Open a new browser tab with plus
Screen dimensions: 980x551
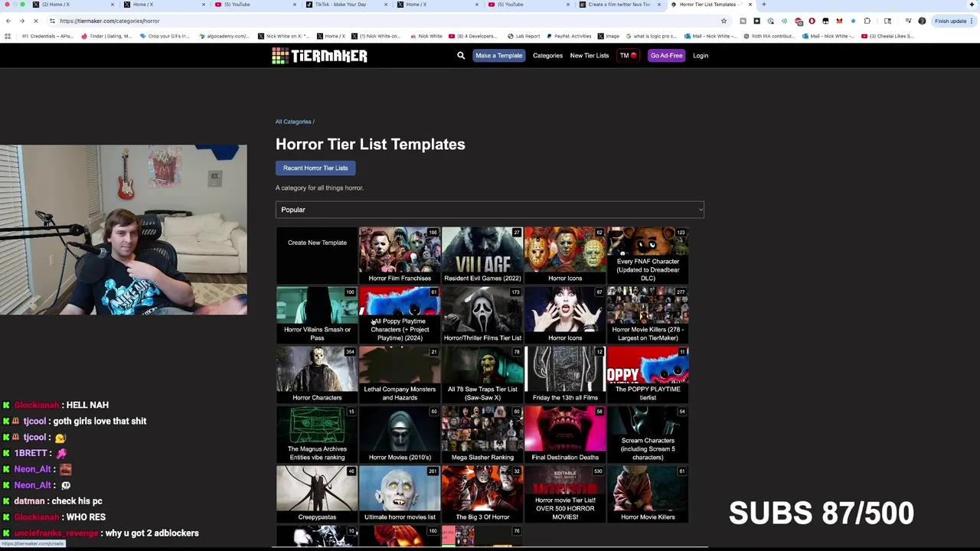(763, 5)
